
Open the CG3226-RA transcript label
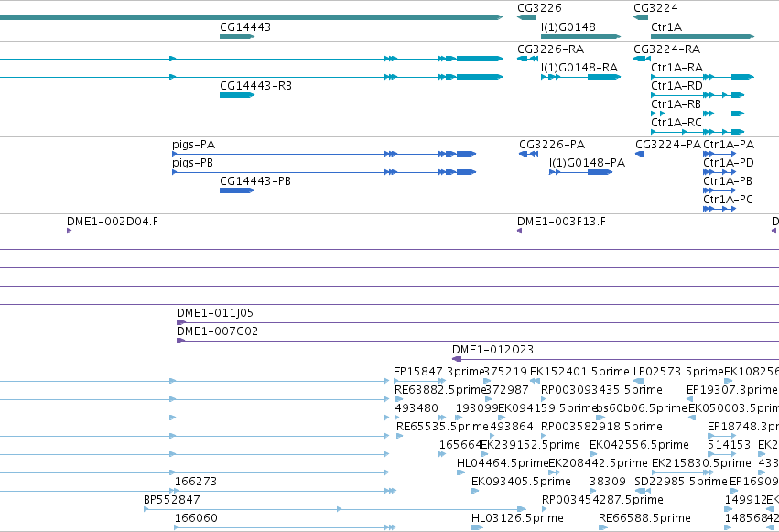[550, 49]
